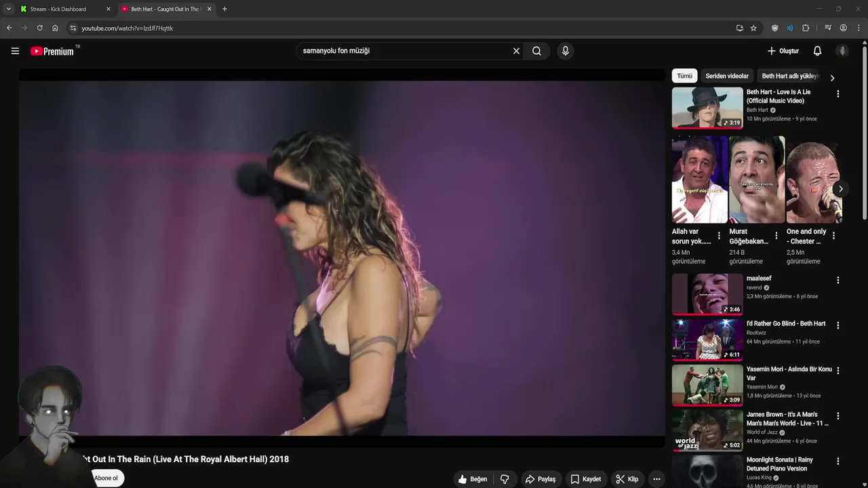The image size is (868, 488).
Task: Open the browser profile icon
Action: coord(843,28)
